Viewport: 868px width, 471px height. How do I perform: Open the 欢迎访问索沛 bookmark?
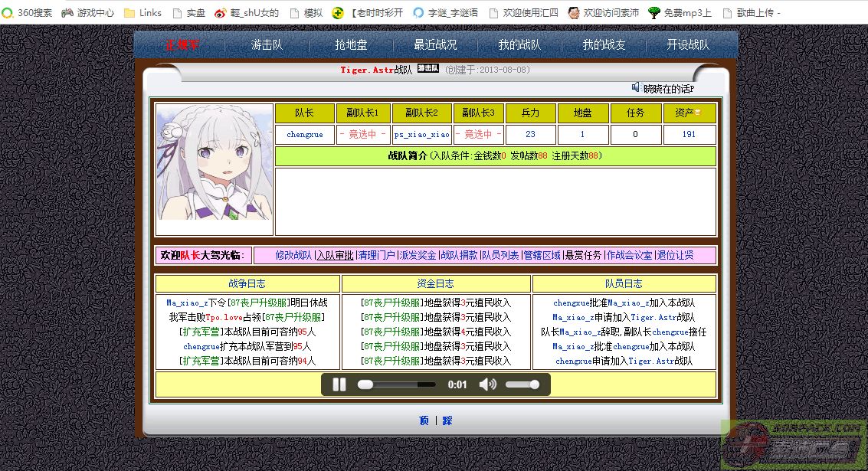tap(604, 12)
